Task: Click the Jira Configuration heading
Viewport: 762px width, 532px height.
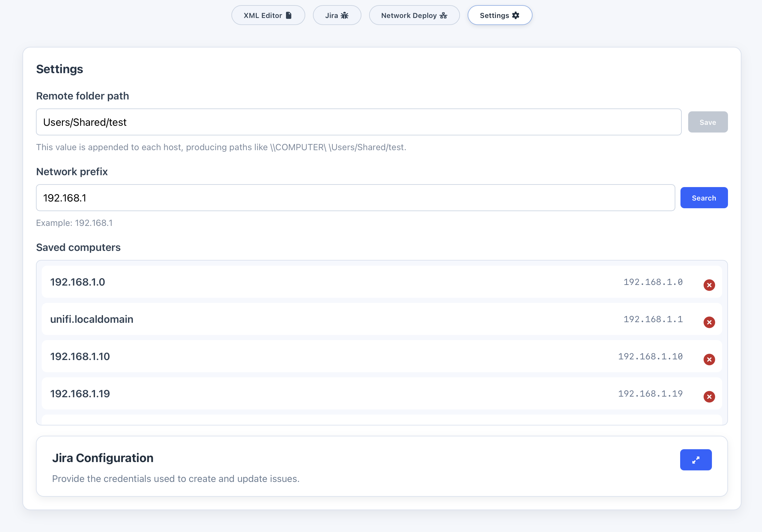Action: tap(102, 458)
